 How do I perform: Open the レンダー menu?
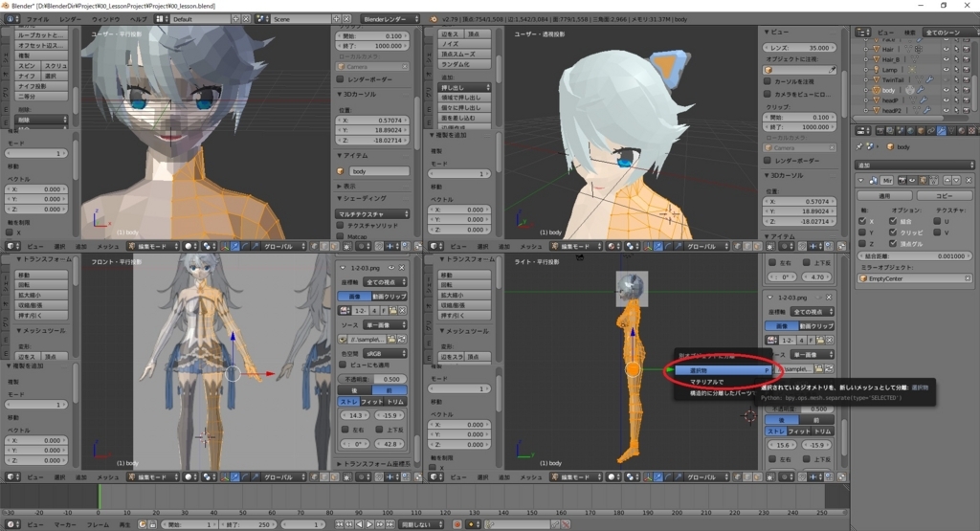70,19
